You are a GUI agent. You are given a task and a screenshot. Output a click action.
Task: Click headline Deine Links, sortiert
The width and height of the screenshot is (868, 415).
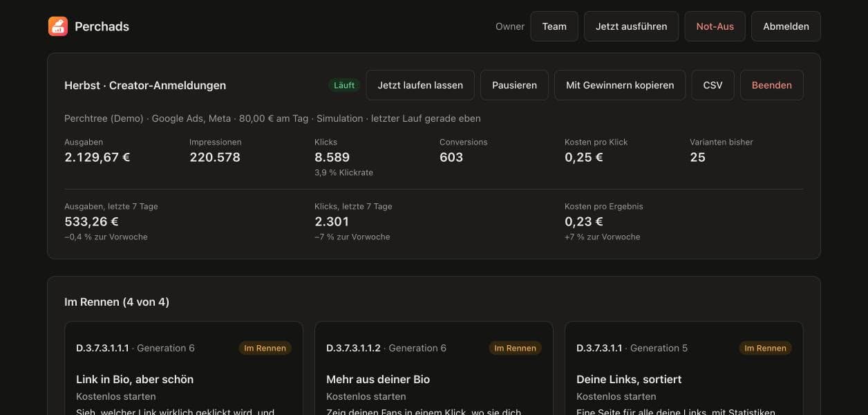(629, 379)
